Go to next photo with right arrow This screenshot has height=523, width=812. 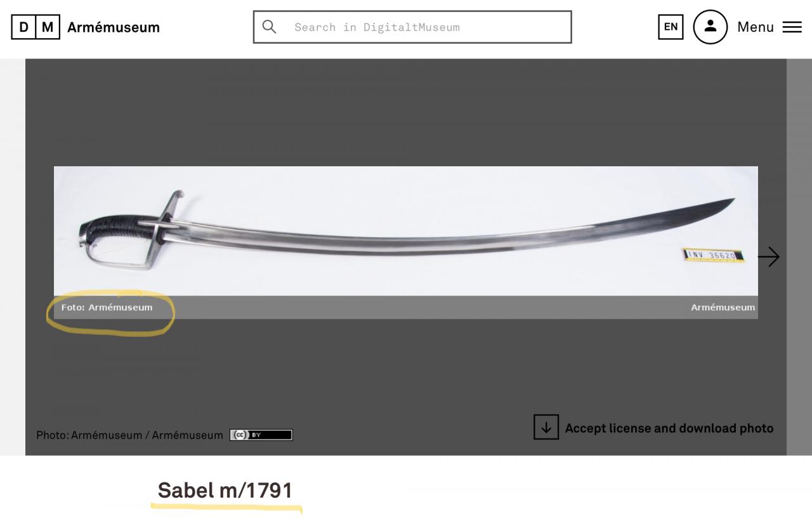click(769, 257)
